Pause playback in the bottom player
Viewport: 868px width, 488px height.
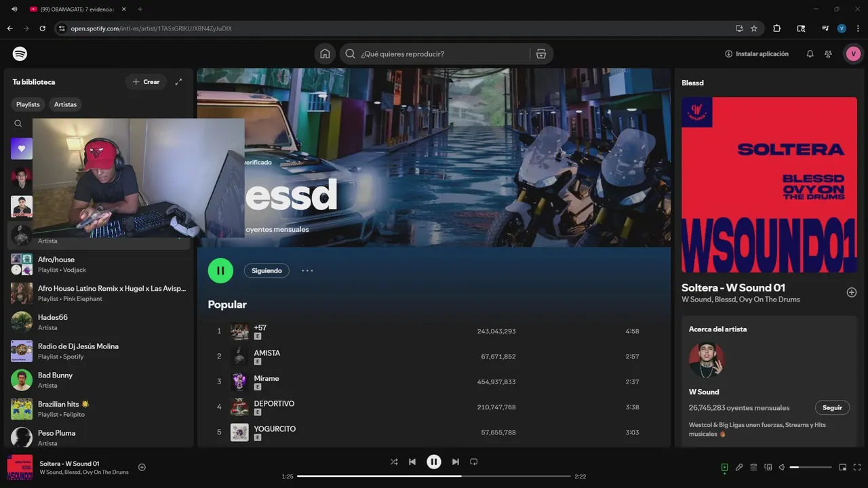click(x=434, y=462)
